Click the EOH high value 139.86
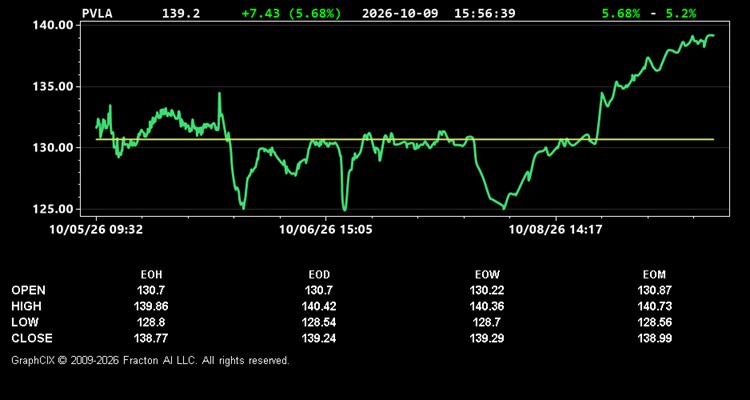750x400 pixels. 151,306
